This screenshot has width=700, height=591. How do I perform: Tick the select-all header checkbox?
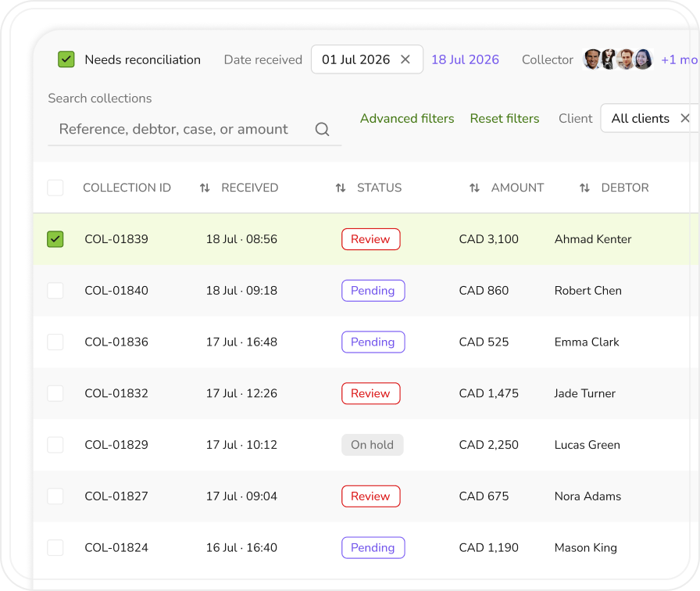pos(55,188)
